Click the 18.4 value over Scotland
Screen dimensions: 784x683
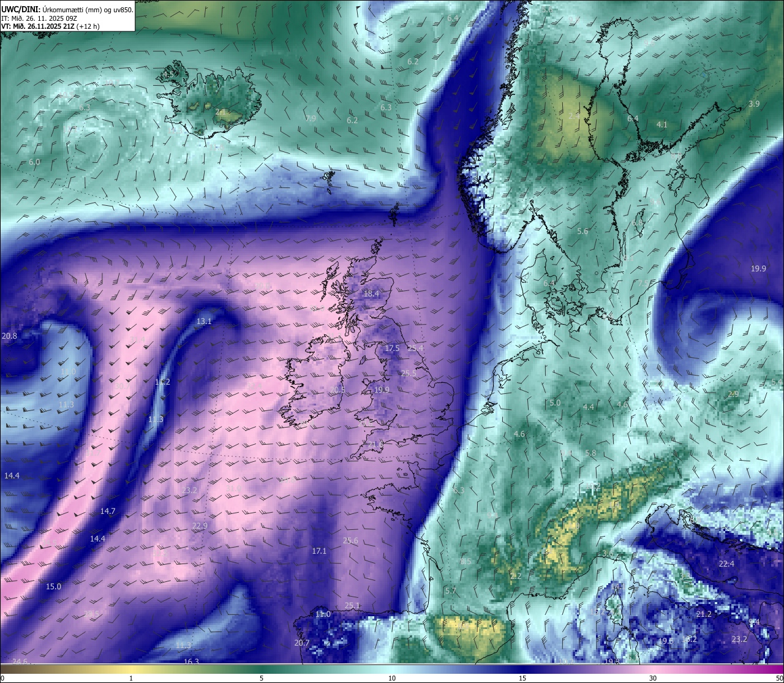point(372,294)
